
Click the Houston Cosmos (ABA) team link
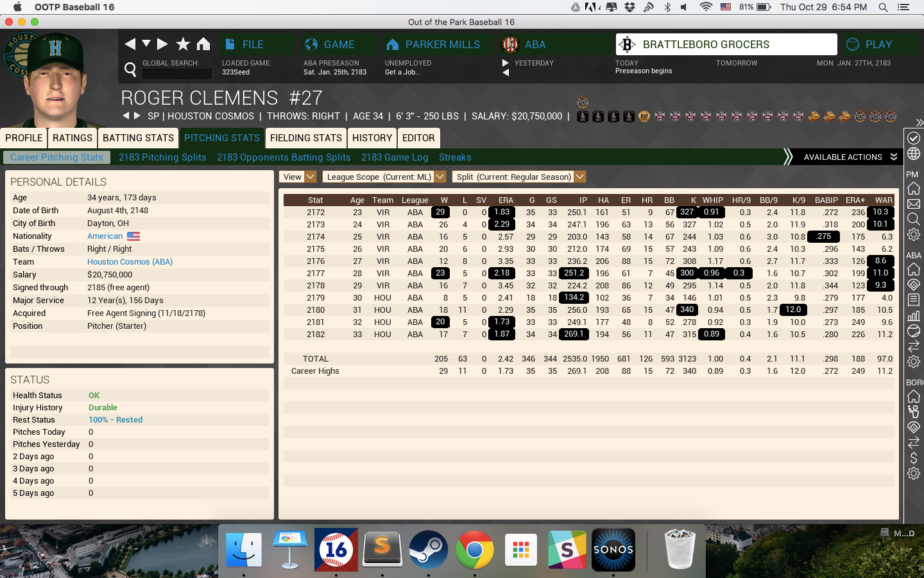coord(130,262)
